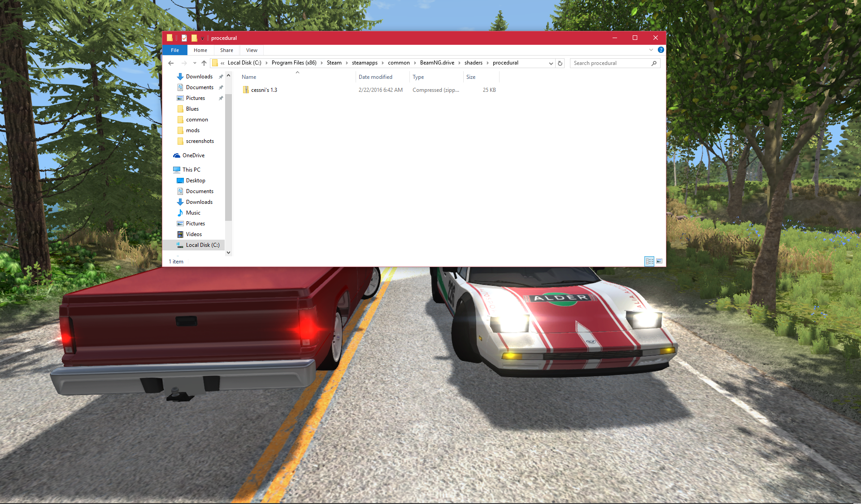Open the Help question mark icon
The height and width of the screenshot is (504, 861).
pos(661,50)
